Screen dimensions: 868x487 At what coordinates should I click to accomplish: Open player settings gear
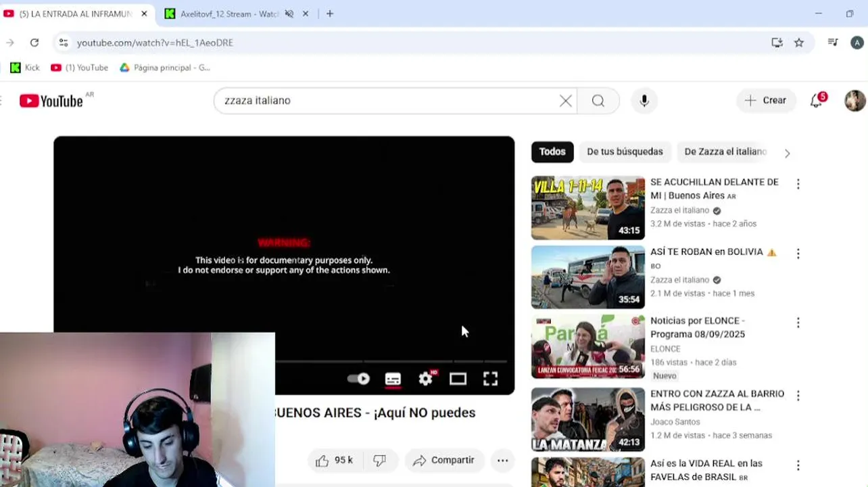(x=425, y=379)
